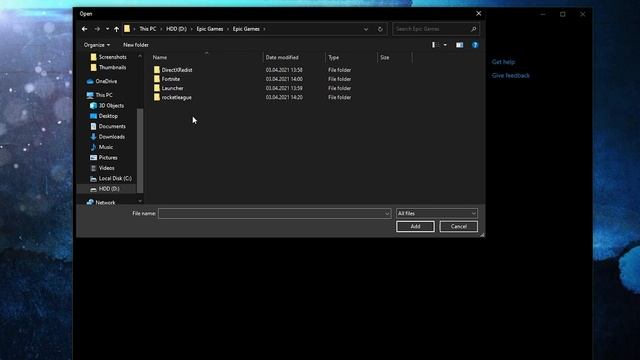Screen dimensions: 640x360
Task: Click the DirectXRedist folder icon
Action: pyautogui.click(x=157, y=70)
